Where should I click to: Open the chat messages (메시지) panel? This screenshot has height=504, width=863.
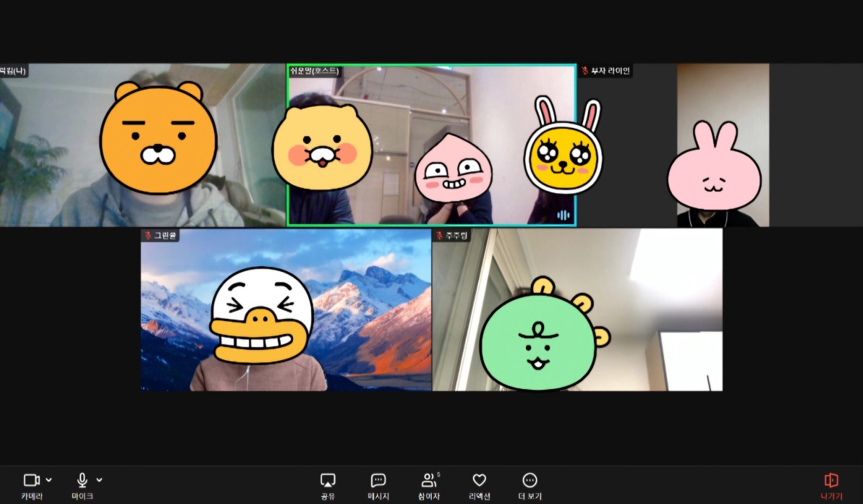[378, 487]
